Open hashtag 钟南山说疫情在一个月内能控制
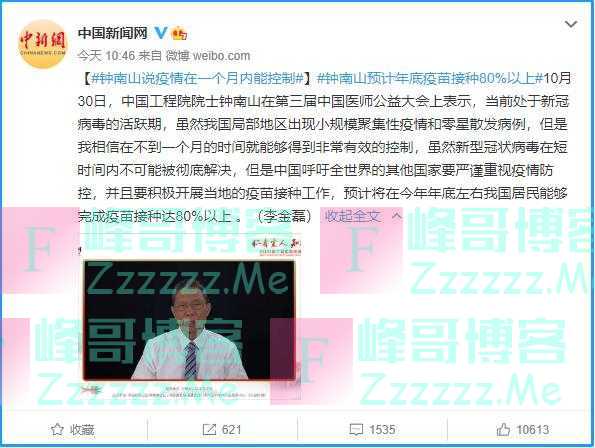The image size is (595, 448). [x=198, y=79]
